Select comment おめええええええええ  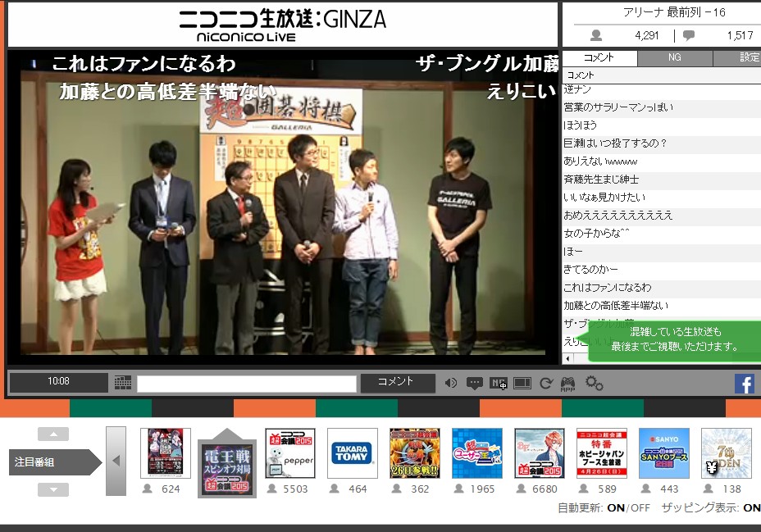(x=661, y=216)
